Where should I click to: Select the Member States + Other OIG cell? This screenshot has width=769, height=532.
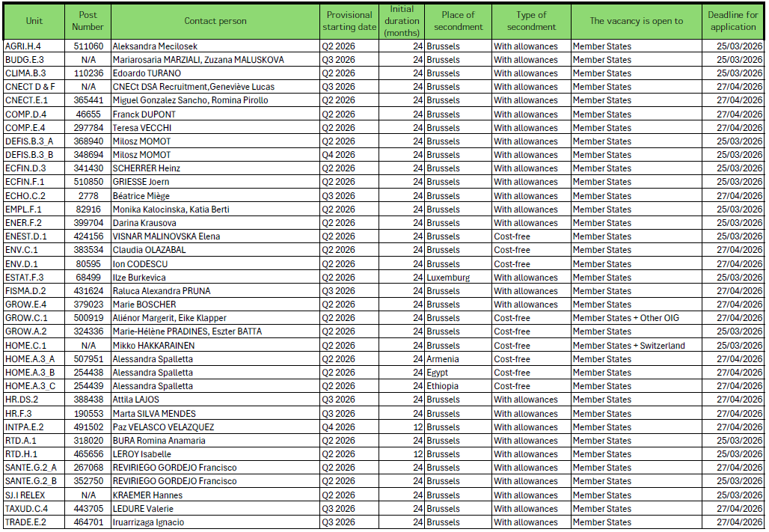[x=625, y=318]
